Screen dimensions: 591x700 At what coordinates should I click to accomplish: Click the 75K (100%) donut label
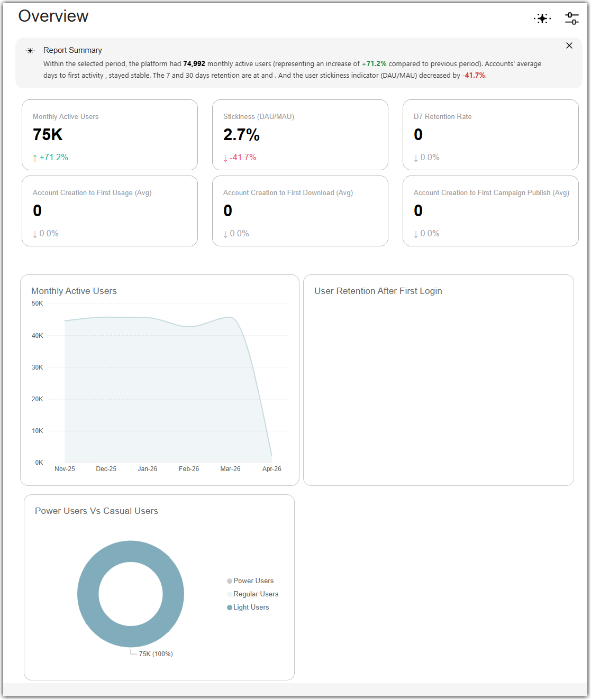[156, 654]
